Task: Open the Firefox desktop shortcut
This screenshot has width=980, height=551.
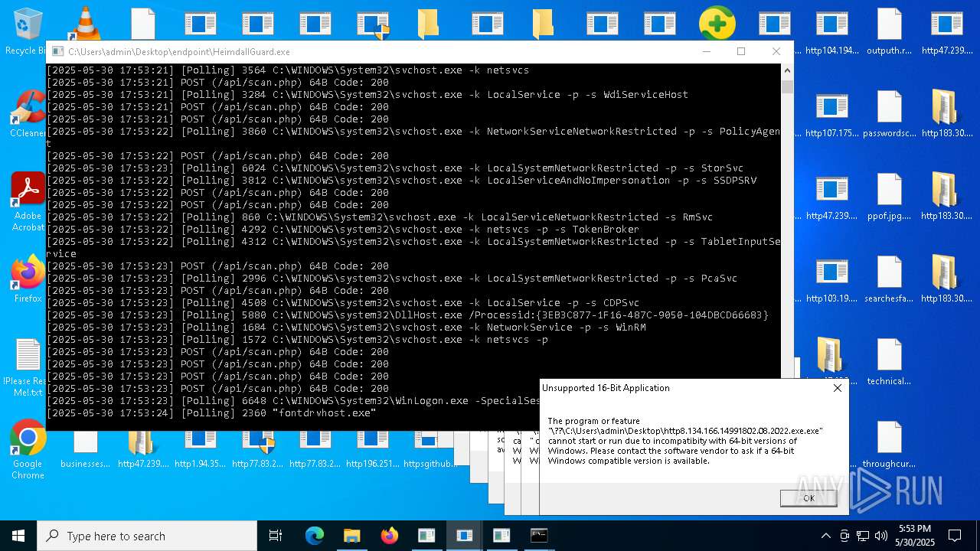Action: (28, 279)
